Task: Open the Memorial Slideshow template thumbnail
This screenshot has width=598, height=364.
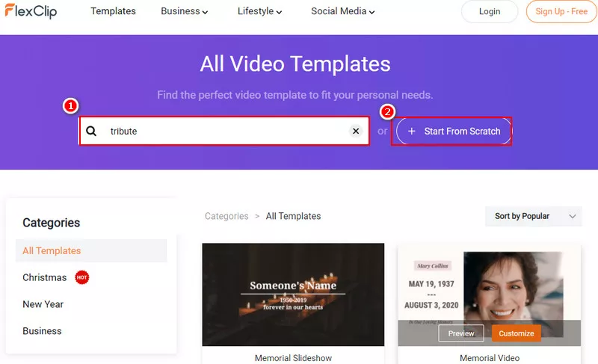Action: [x=293, y=294]
